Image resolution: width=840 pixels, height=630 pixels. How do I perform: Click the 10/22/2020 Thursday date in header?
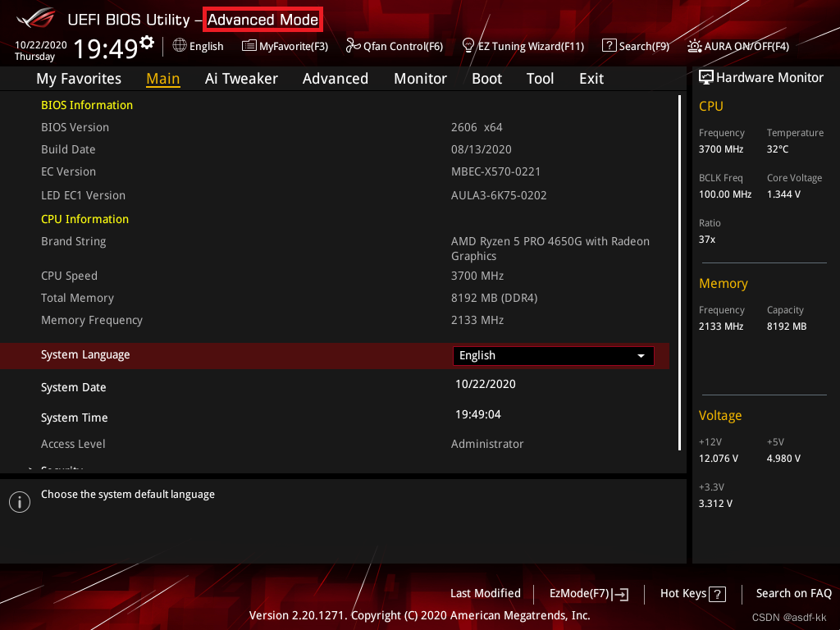pos(41,51)
